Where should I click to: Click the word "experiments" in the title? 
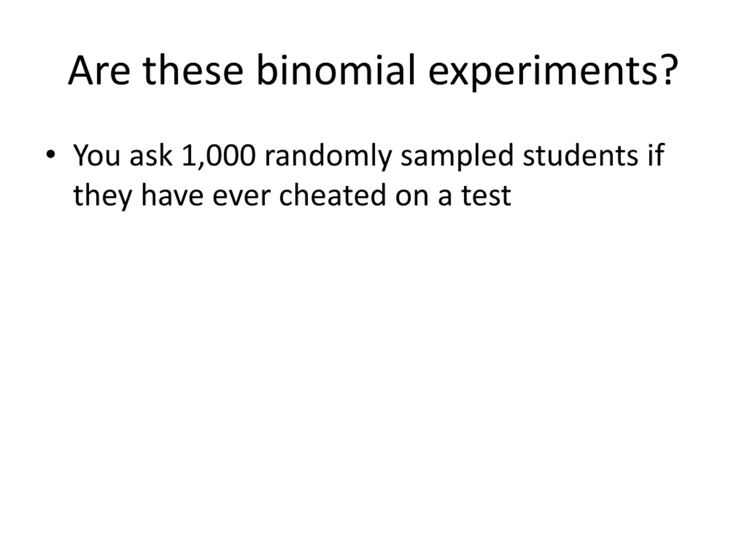pyautogui.click(x=543, y=71)
